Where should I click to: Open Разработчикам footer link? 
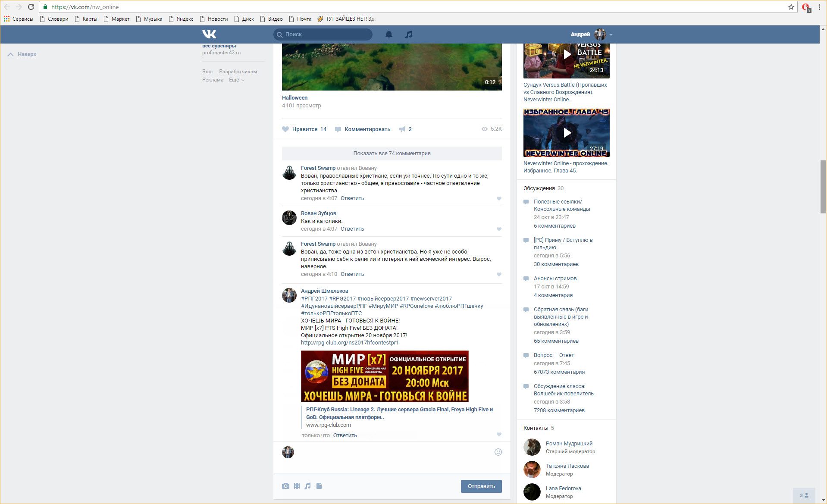pos(238,72)
